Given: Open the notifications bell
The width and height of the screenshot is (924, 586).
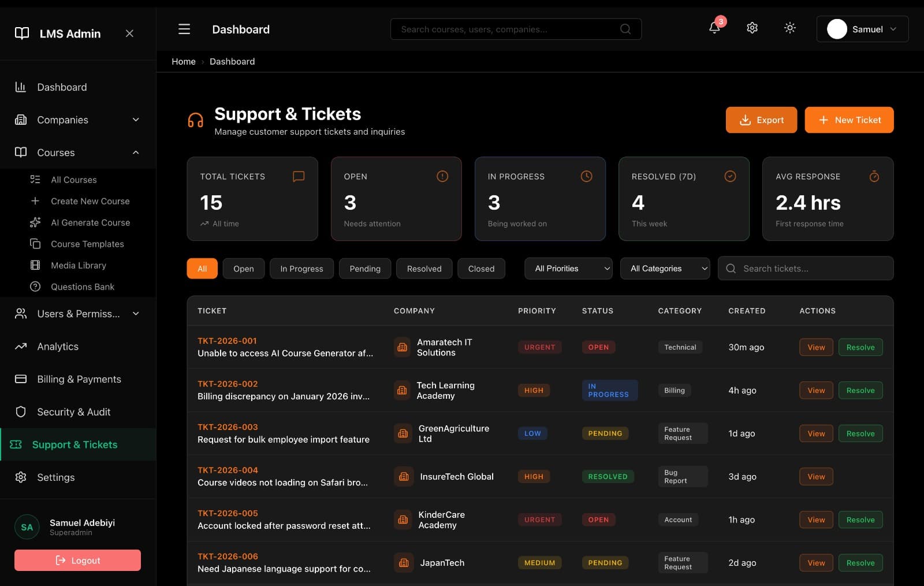Looking at the screenshot, I should (714, 28).
